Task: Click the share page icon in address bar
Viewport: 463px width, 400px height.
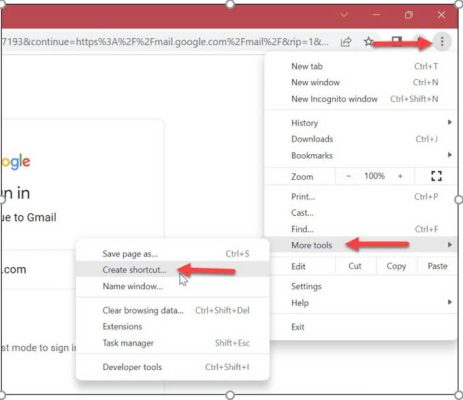Action: (x=346, y=42)
